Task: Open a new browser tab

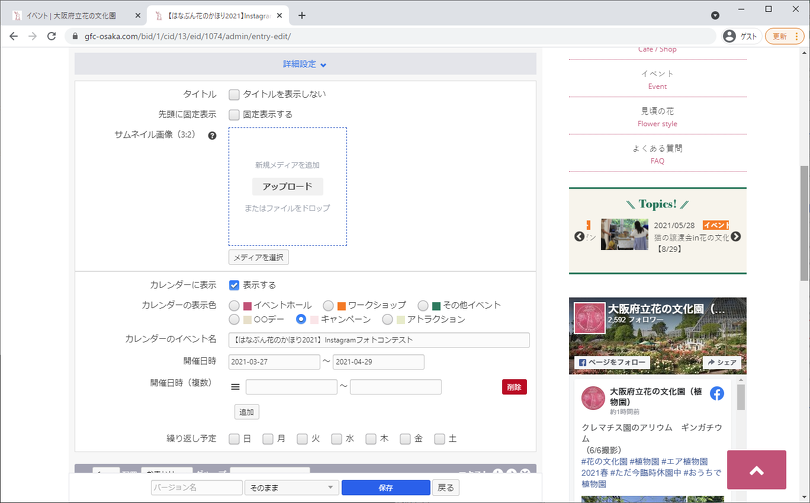Action: click(x=302, y=15)
